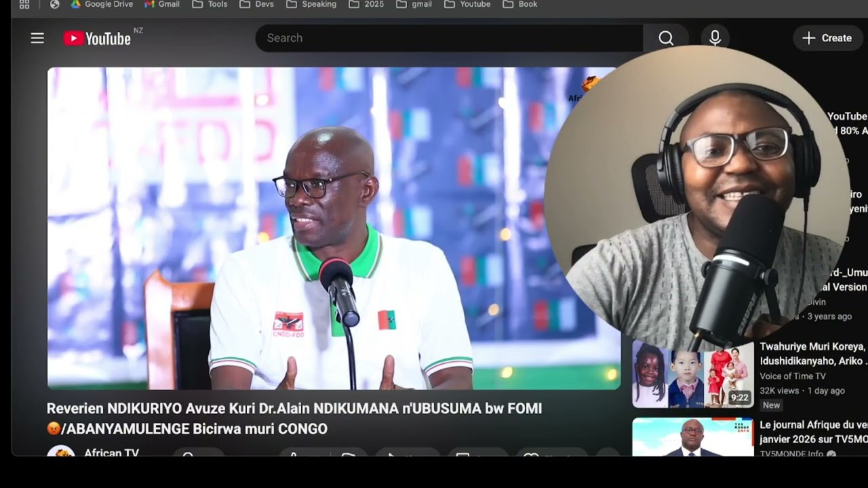Open the Voice of Time TV channel
This screenshot has height=488, width=868.
793,376
